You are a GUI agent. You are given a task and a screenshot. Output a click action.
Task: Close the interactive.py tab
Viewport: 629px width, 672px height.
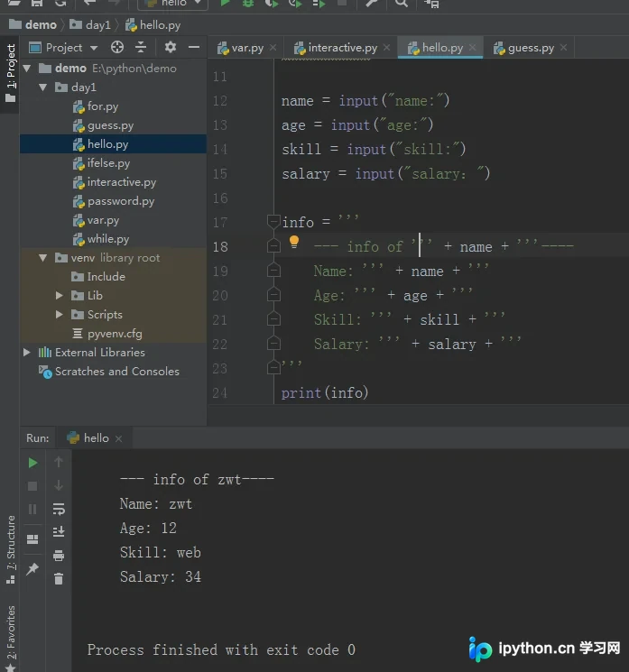(387, 48)
